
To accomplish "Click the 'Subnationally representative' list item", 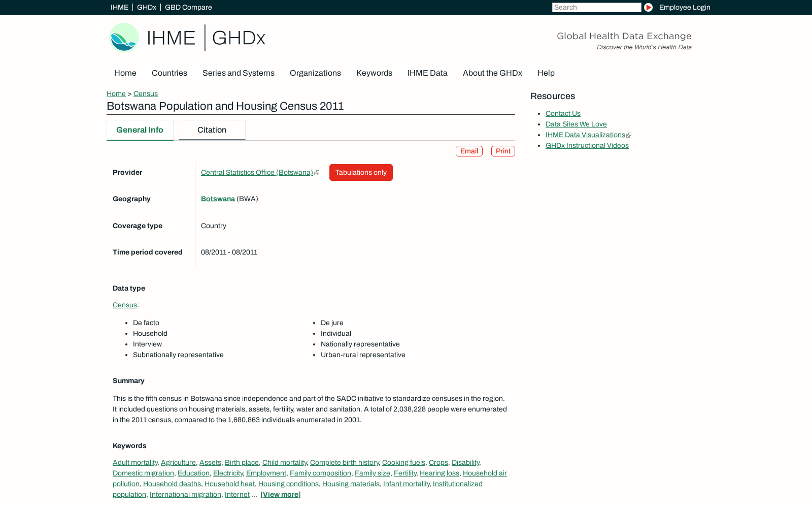I will coord(178,355).
